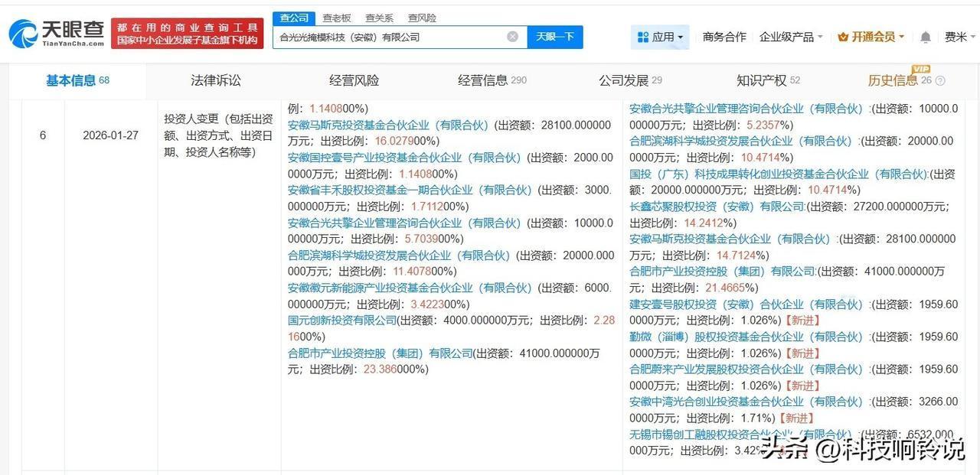Expand the 开通会员 dropdown
This screenshot has width=980, height=475.
[871, 37]
